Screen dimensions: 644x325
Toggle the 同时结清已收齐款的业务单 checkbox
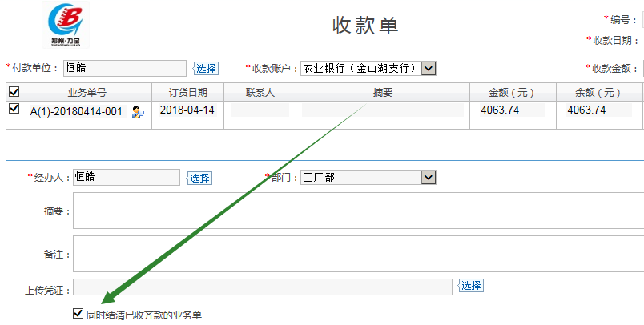coord(78,314)
